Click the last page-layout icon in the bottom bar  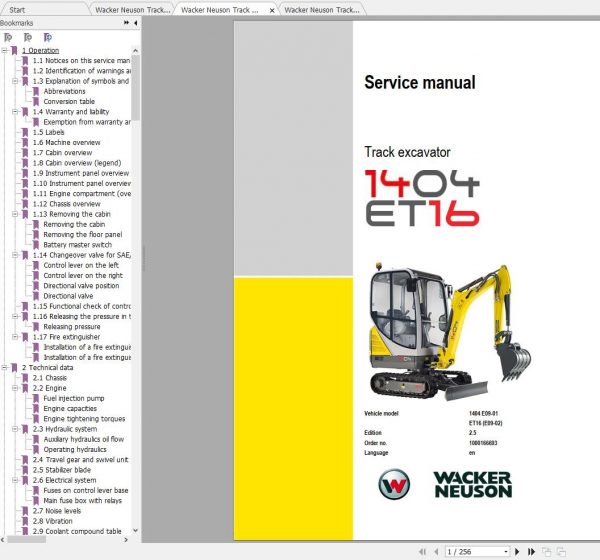[561, 552]
